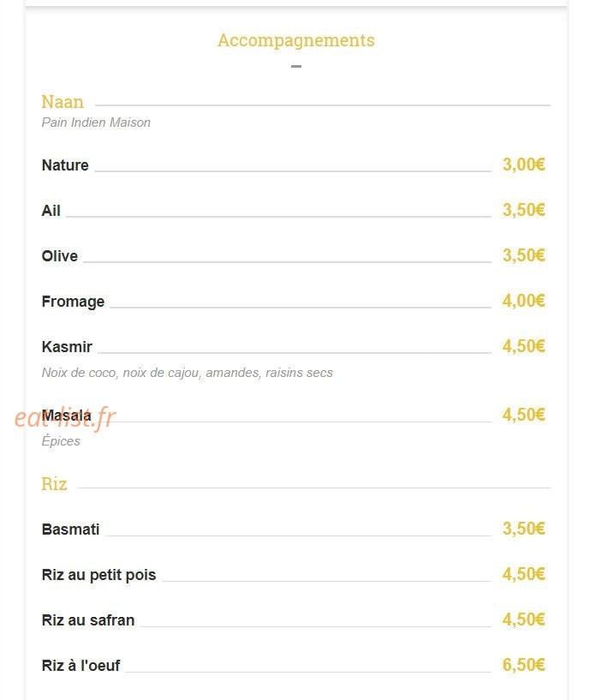Click the Fromage naan item
Viewport: 596px width, 700px height.
(x=73, y=302)
